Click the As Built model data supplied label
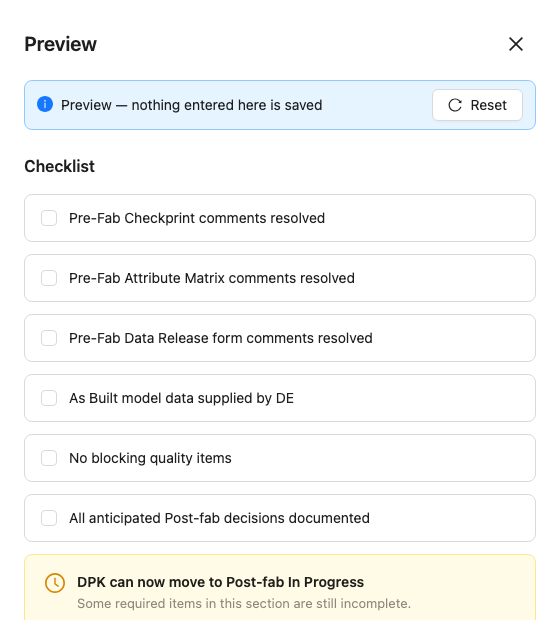The height and width of the screenshot is (620, 560). click(182, 398)
